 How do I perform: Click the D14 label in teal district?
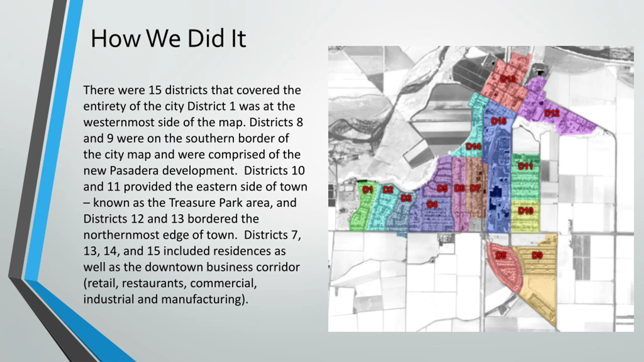tap(473, 147)
